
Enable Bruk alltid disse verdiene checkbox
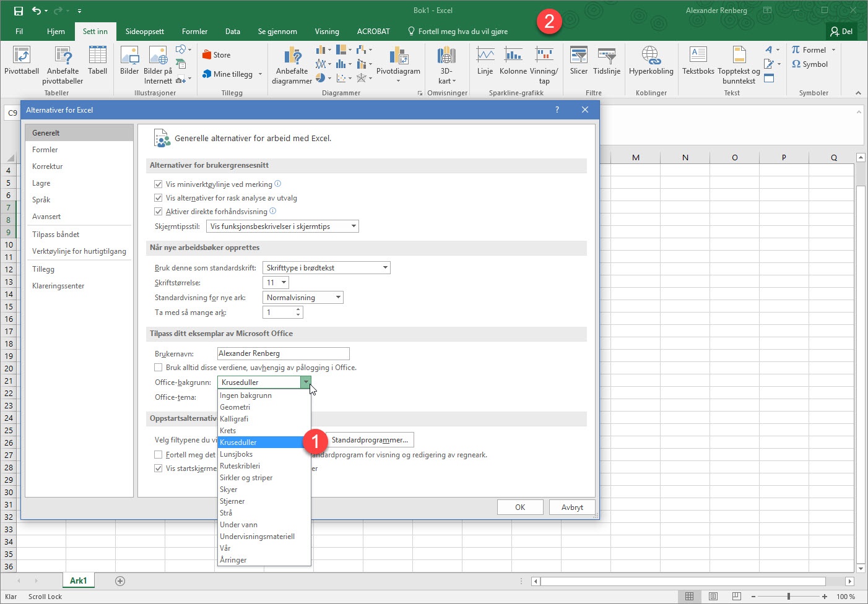click(x=158, y=368)
